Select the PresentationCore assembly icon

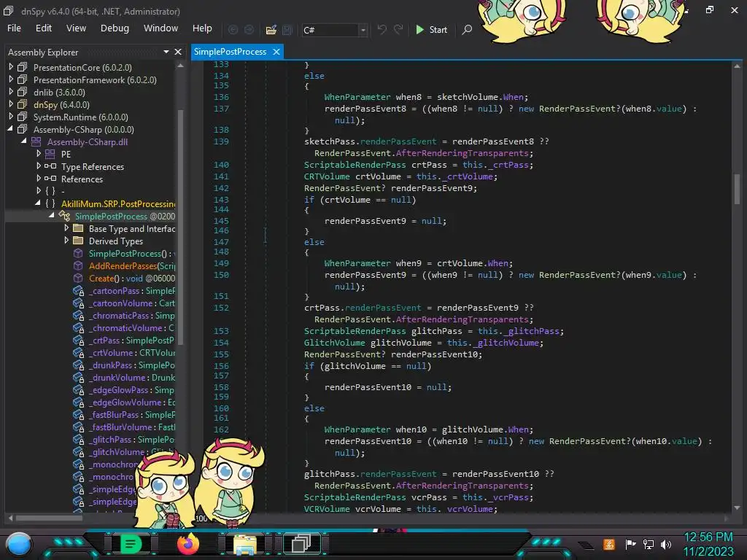point(23,67)
